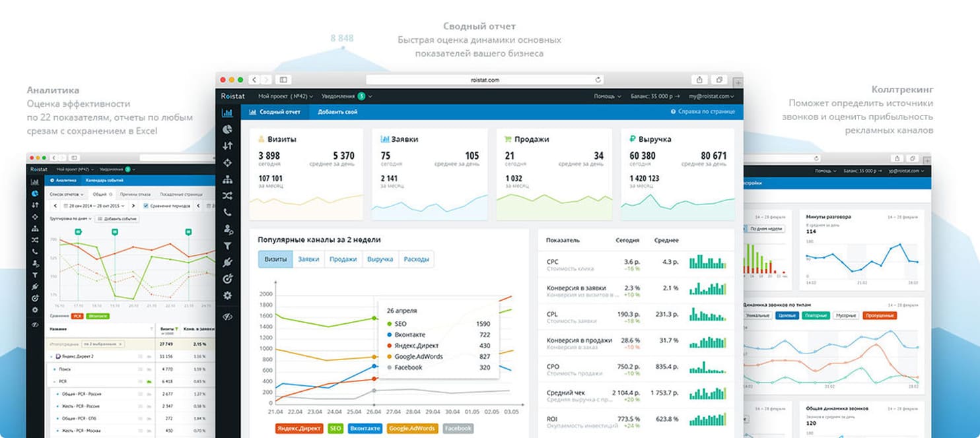
Task: Toggle Сравнение периодов checkbox in left window
Action: pyautogui.click(x=145, y=206)
